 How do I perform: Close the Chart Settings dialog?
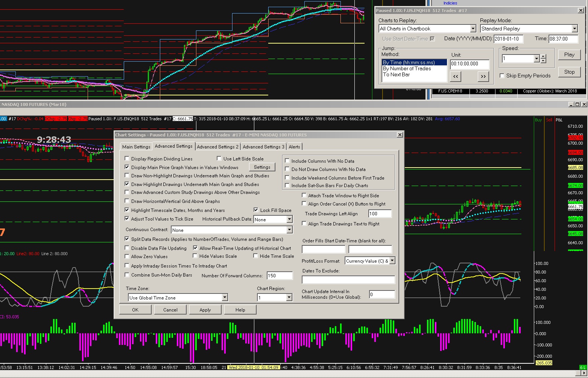click(400, 135)
